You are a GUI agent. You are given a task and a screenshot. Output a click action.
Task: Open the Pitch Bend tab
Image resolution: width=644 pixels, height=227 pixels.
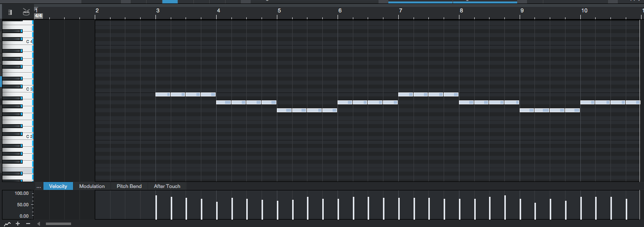click(129, 186)
